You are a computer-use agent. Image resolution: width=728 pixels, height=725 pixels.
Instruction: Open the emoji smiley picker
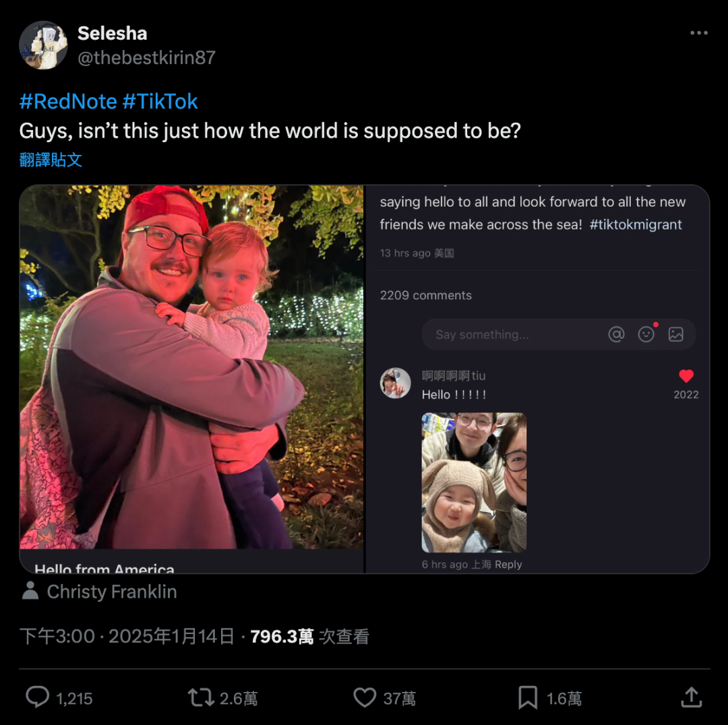coord(646,334)
